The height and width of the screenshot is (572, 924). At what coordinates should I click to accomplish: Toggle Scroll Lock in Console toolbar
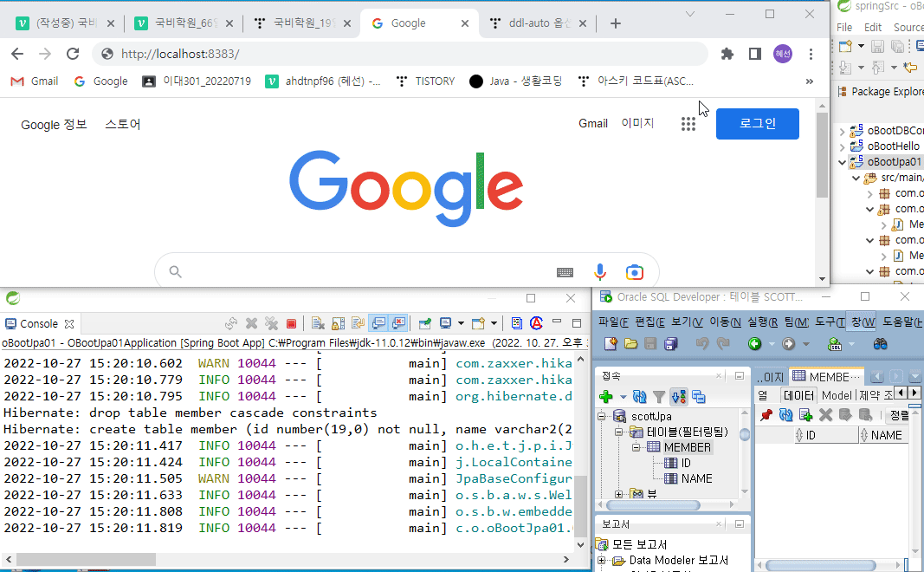(x=339, y=323)
